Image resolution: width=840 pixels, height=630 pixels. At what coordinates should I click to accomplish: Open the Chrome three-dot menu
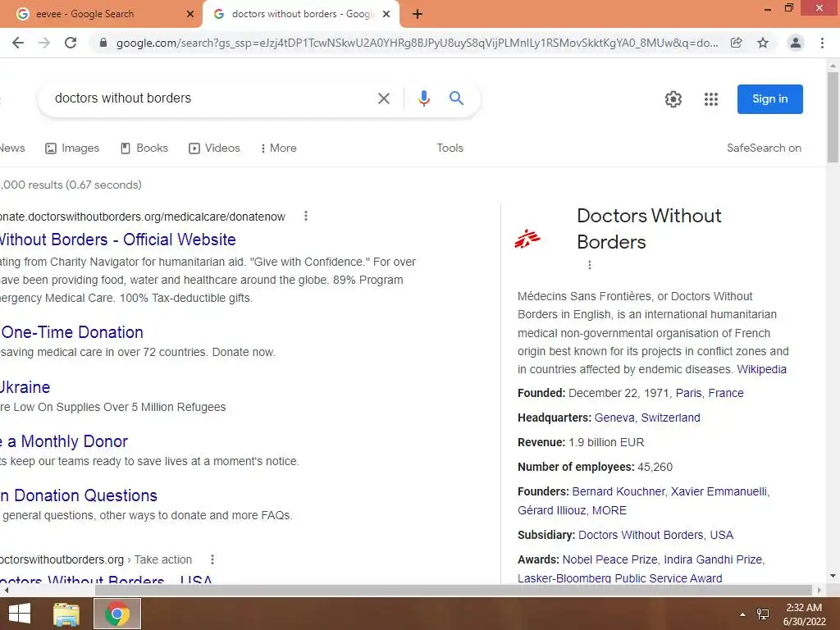822,43
